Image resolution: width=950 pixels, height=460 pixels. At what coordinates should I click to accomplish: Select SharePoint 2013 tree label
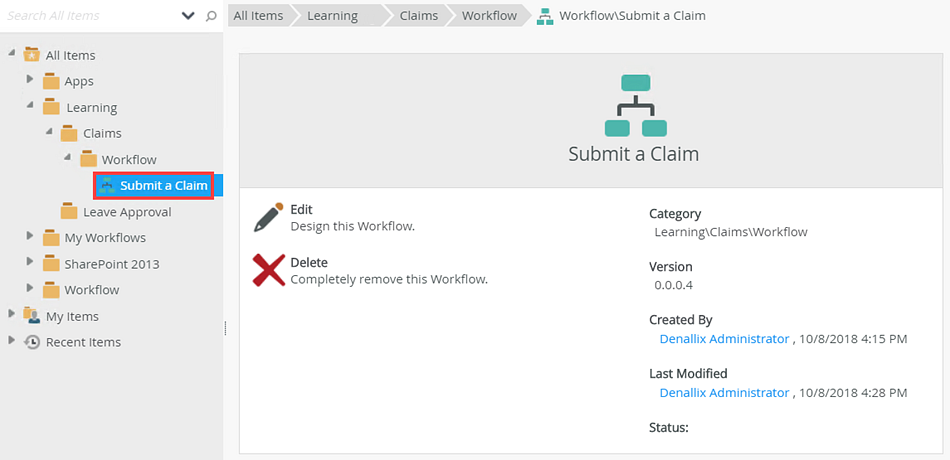tap(112, 264)
